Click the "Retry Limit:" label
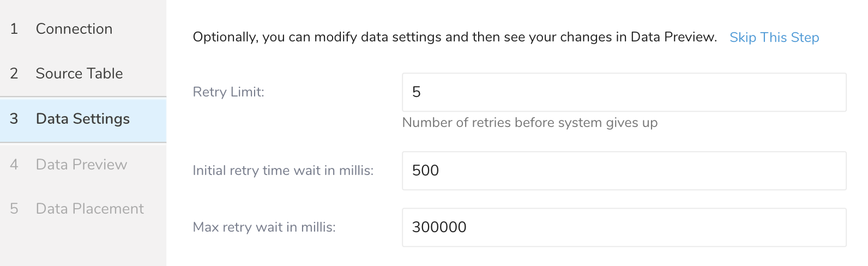 [x=228, y=92]
